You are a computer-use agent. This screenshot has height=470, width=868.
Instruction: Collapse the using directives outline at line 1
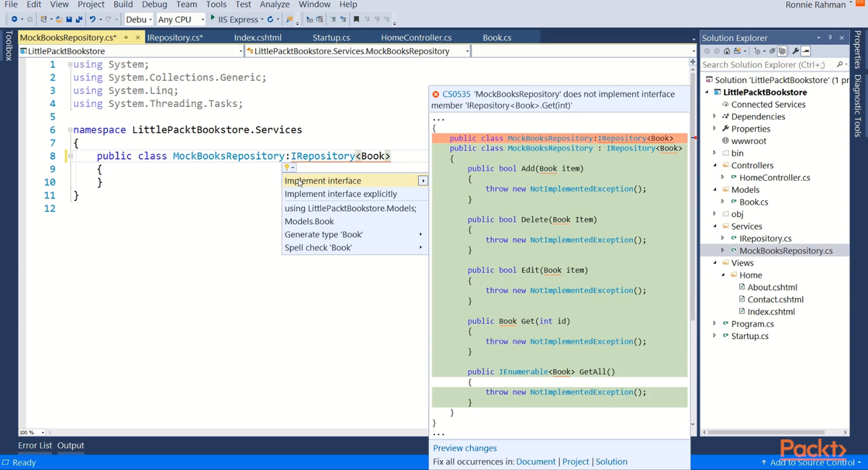pos(70,64)
